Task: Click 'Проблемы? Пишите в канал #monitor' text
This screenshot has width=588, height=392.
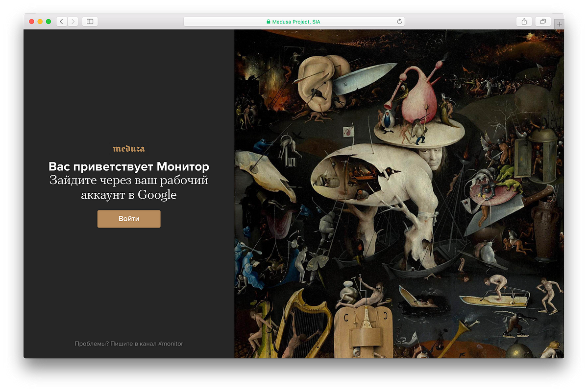Action: click(x=129, y=344)
